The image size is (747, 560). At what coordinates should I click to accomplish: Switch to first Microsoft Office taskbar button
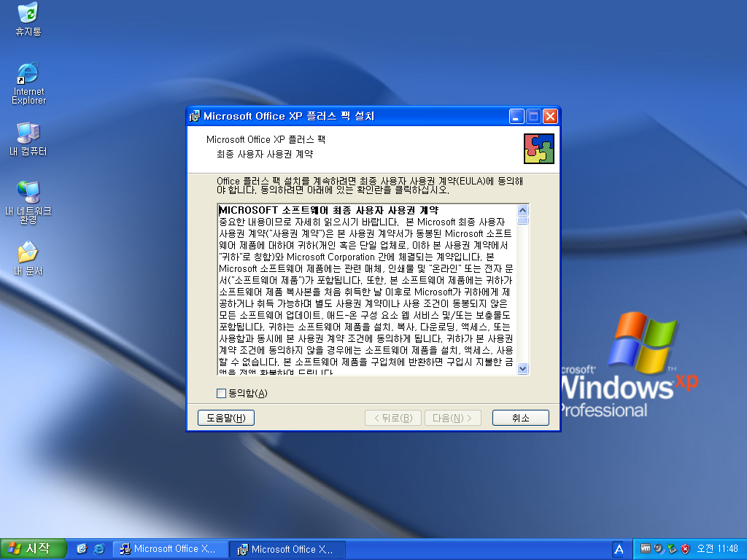(169, 549)
